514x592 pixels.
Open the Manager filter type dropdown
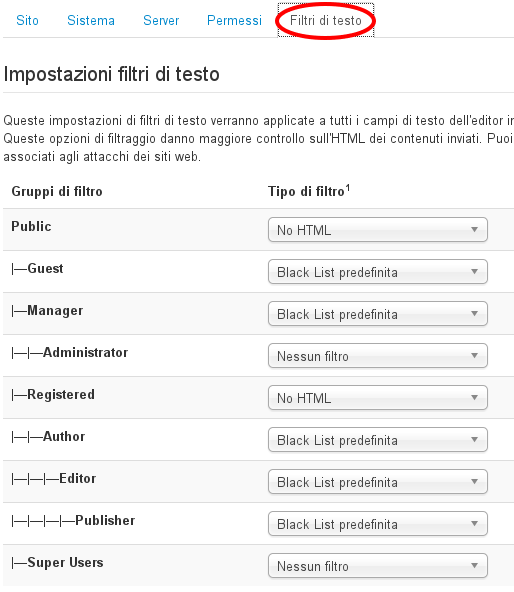378,313
